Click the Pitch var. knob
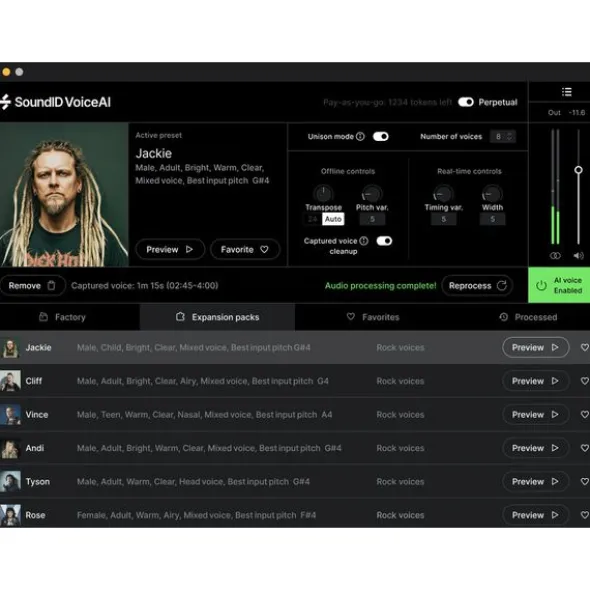This screenshot has width=590, height=591. coord(372,194)
